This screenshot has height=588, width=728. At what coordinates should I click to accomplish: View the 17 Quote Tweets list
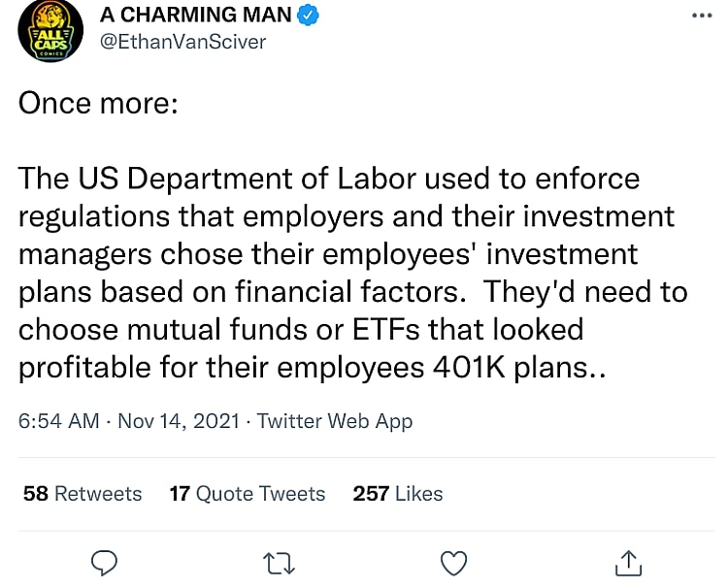(x=248, y=494)
